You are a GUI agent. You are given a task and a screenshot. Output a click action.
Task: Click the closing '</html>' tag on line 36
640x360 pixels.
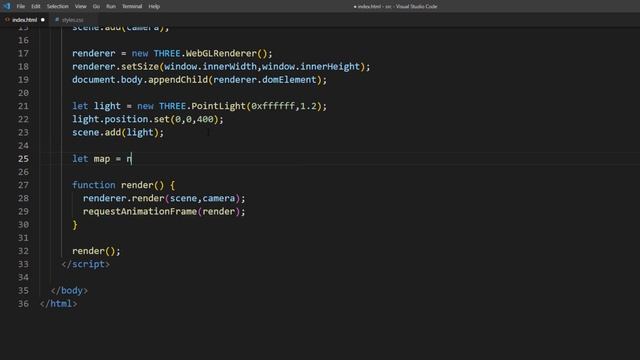coord(58,304)
